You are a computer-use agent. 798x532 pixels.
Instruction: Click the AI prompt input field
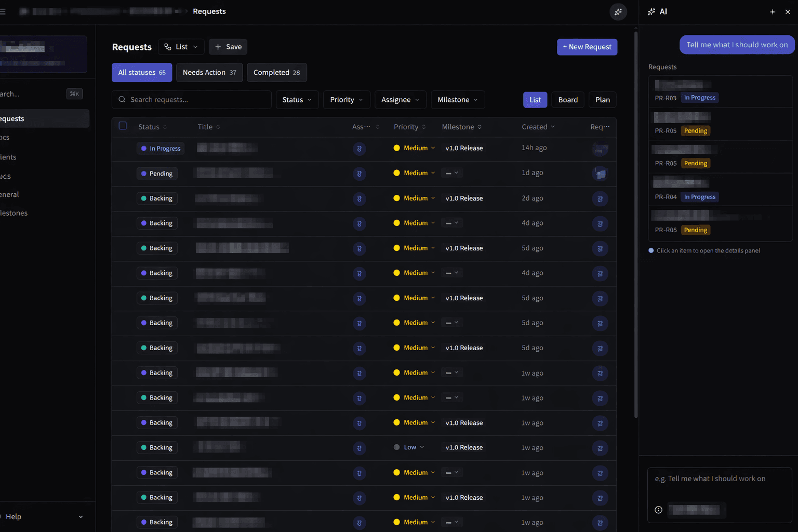(x=719, y=479)
